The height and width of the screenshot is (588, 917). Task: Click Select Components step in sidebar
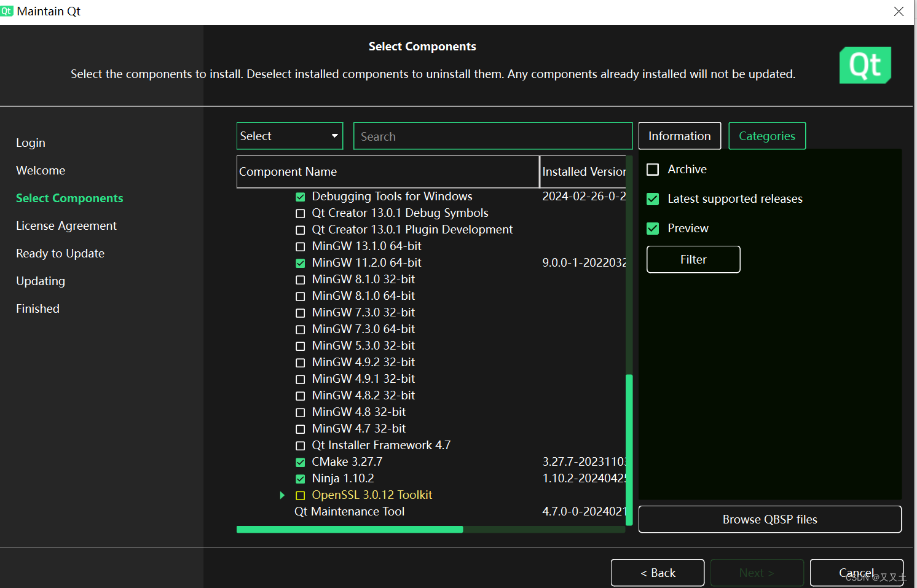click(x=69, y=198)
